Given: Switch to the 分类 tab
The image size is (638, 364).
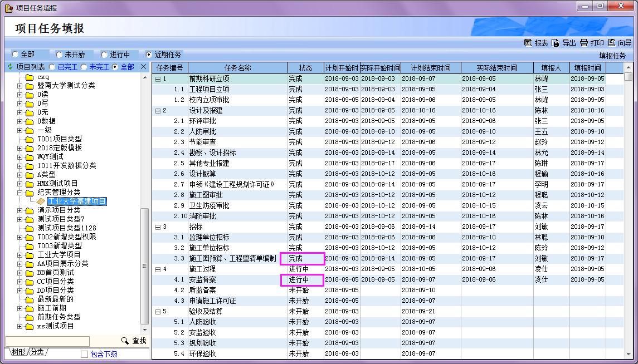Looking at the screenshot, I should pos(37,352).
